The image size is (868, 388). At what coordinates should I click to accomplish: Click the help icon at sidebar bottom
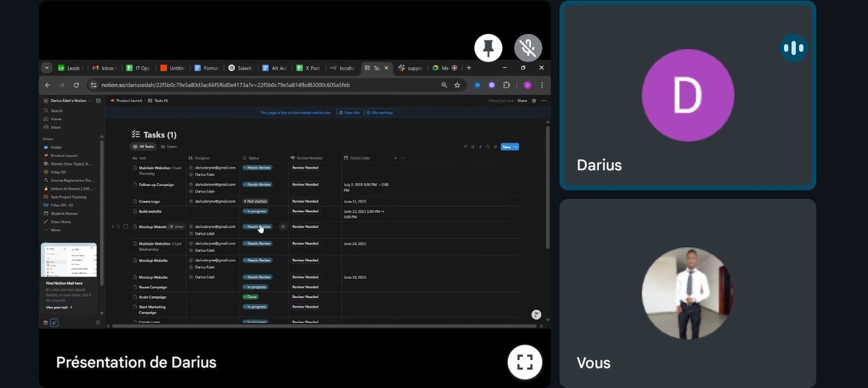coord(98,323)
